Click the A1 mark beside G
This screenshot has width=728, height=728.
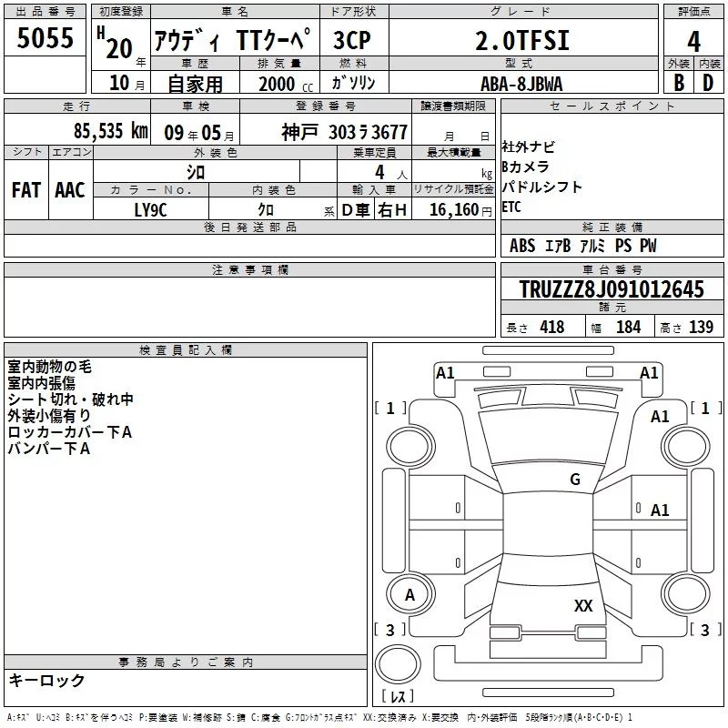pyautogui.click(x=660, y=511)
